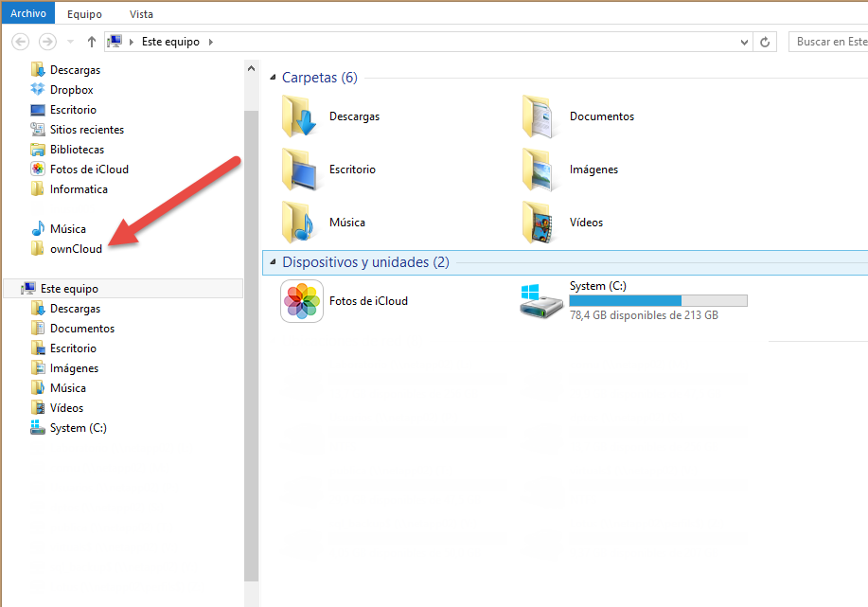Go up one folder level
868x607 pixels.
(91, 42)
